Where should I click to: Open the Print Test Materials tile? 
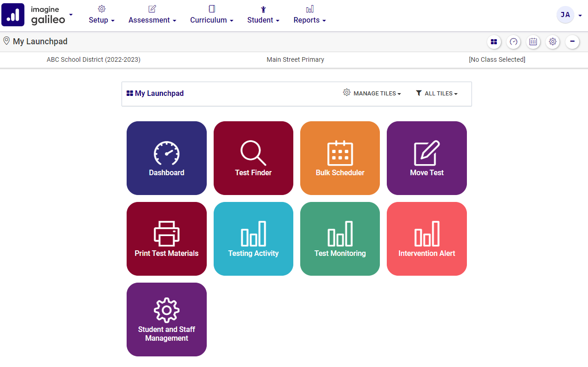point(166,239)
